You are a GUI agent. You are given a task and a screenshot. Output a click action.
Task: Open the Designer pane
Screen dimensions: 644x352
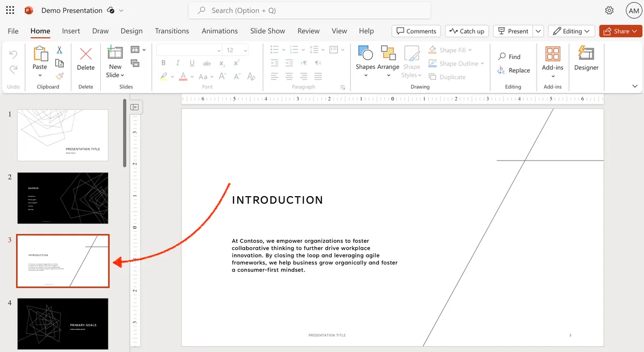[586, 58]
